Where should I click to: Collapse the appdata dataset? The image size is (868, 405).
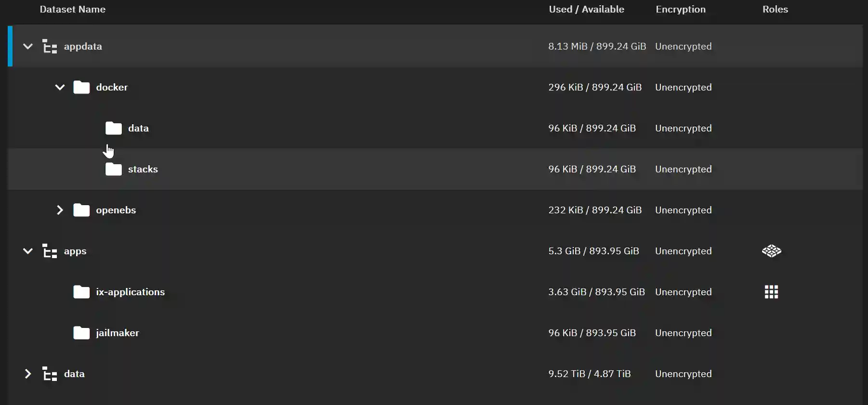pyautogui.click(x=27, y=46)
